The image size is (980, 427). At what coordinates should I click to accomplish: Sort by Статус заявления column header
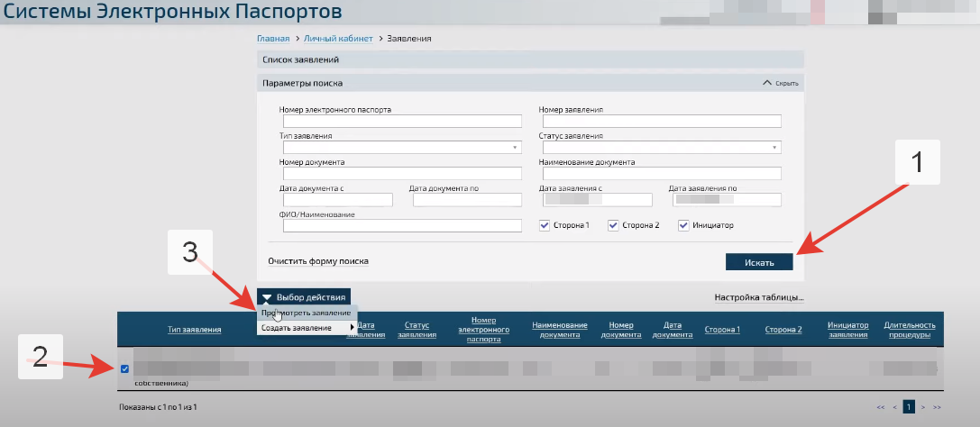[x=417, y=330]
